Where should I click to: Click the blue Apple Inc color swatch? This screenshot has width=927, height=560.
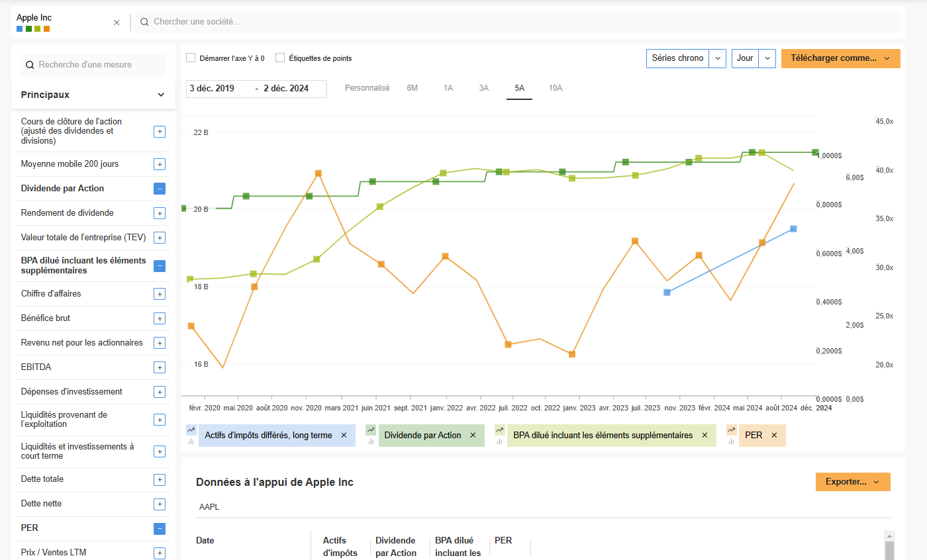tap(20, 29)
